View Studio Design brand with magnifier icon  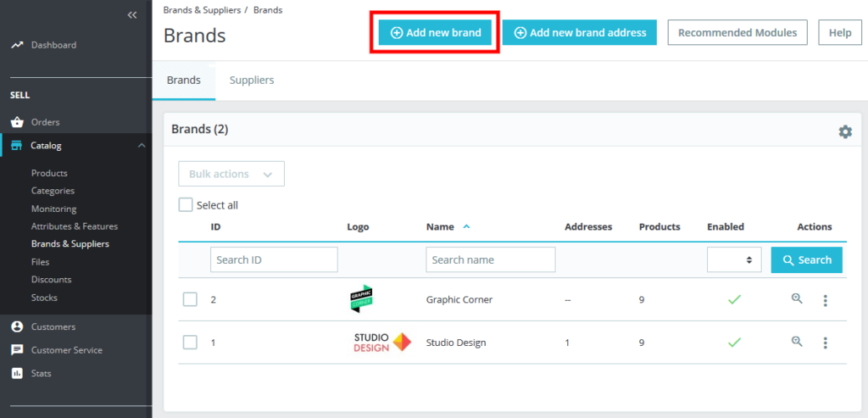(x=797, y=342)
